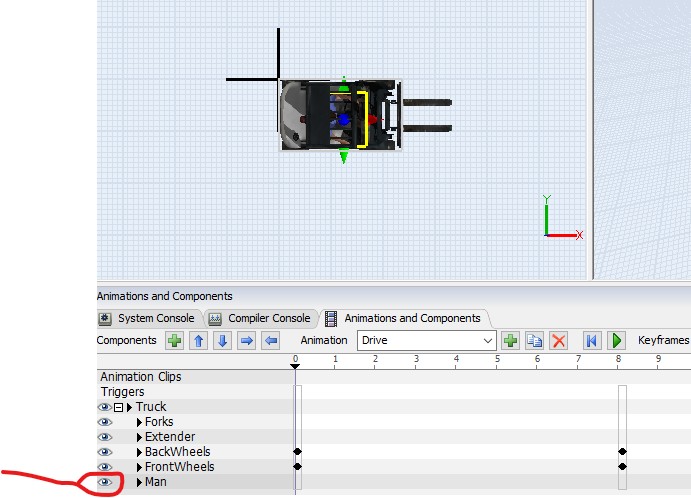The width and height of the screenshot is (691, 498).
Task: Select BackWheels keyframe at time 8
Action: point(622,452)
